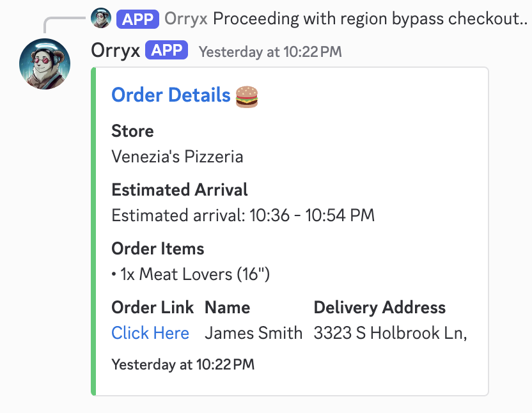Click the 3323 S Holbrook Ln delivery address
This screenshot has width=532, height=413.
(x=390, y=333)
